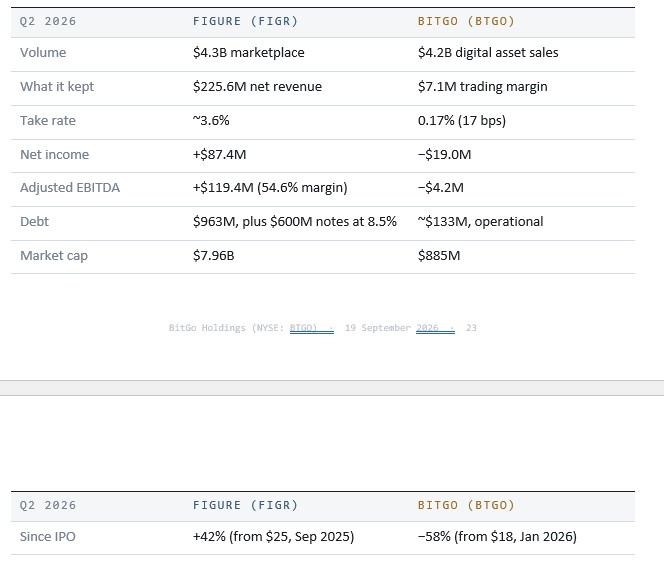Viewport: 664px width, 563px height.
Task: Select the 'Net income' row label
Action: (55, 154)
